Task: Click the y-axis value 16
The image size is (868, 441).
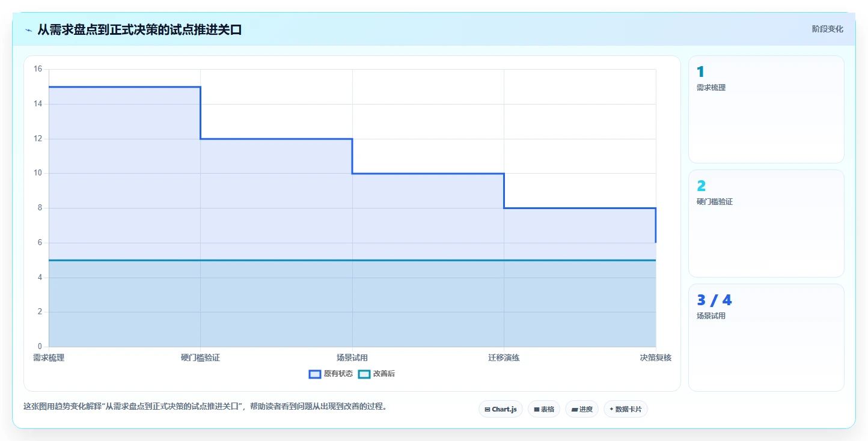Action: pos(38,69)
